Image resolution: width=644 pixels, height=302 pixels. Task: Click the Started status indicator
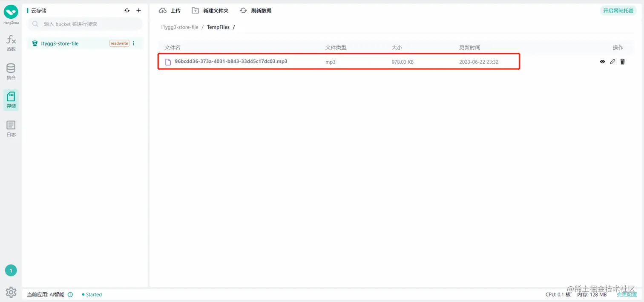[92, 294]
